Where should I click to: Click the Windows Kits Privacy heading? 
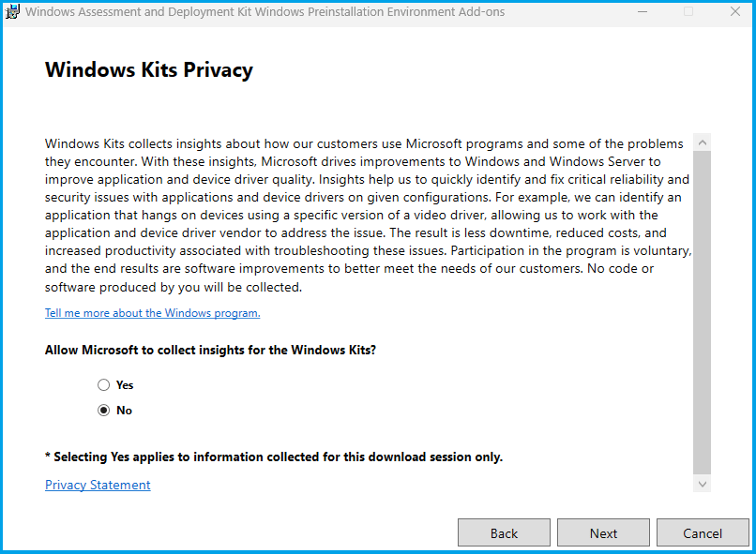[x=149, y=70]
